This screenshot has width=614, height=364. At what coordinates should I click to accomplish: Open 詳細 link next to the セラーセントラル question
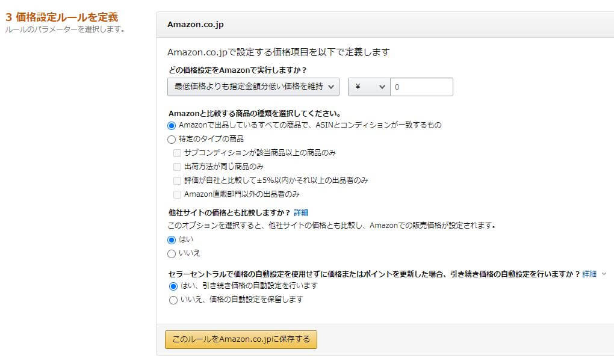click(x=589, y=274)
